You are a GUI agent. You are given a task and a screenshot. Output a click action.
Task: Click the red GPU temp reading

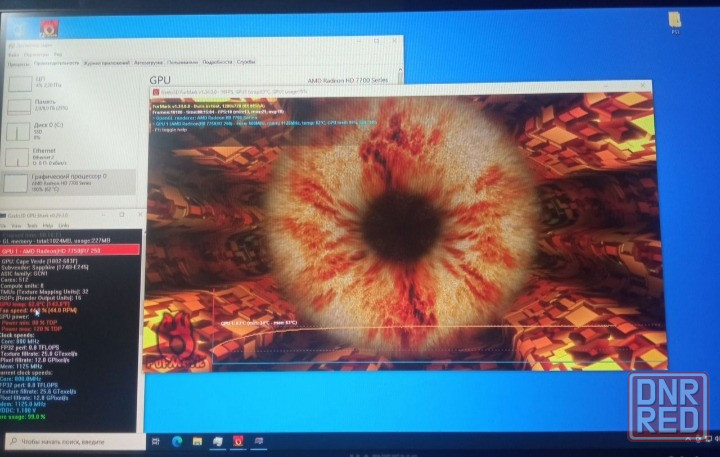tap(35, 305)
